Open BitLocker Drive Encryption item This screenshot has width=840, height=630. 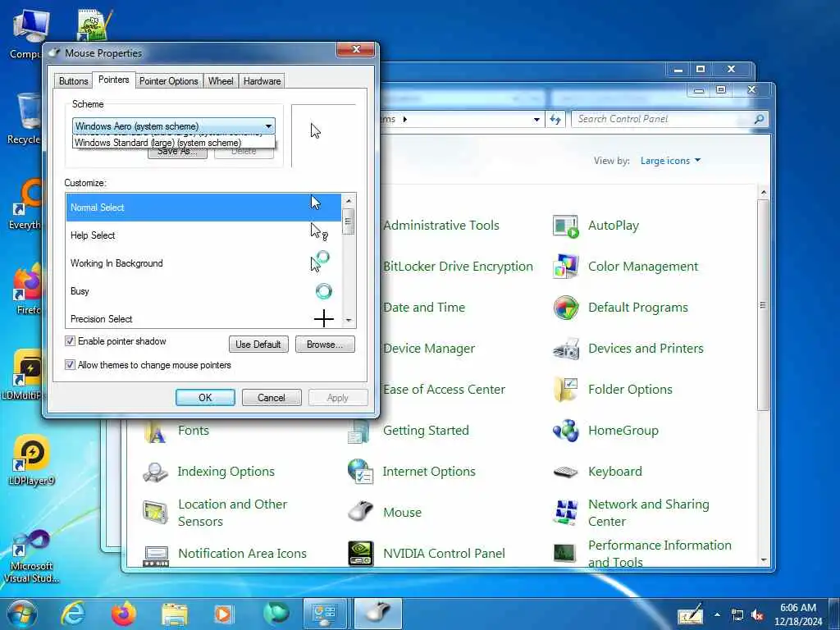[x=458, y=267]
